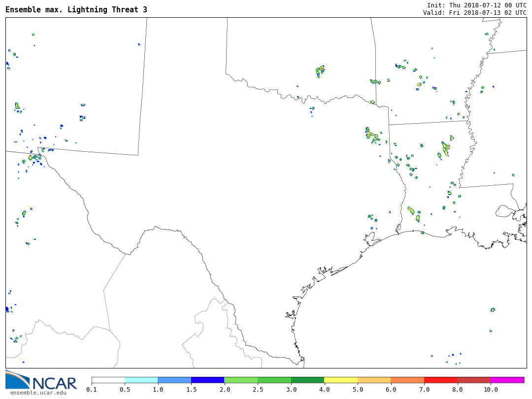Choose the light green swatch between 2.0 and 2.5
532x399 pixels.
[241, 380]
